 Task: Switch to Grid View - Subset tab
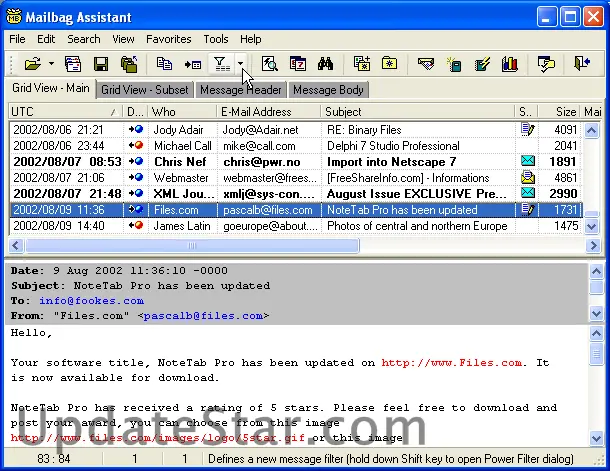[144, 90]
